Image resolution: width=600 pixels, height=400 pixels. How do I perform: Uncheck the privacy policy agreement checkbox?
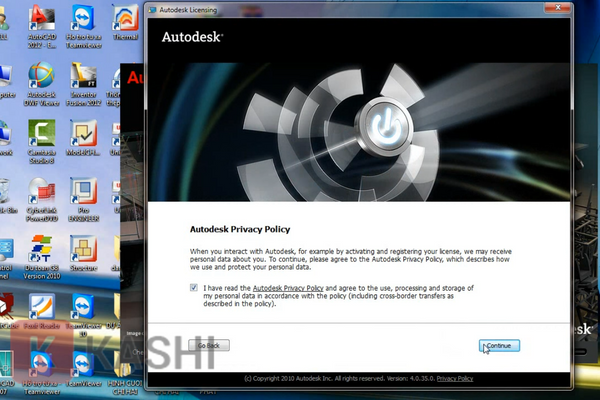point(193,287)
